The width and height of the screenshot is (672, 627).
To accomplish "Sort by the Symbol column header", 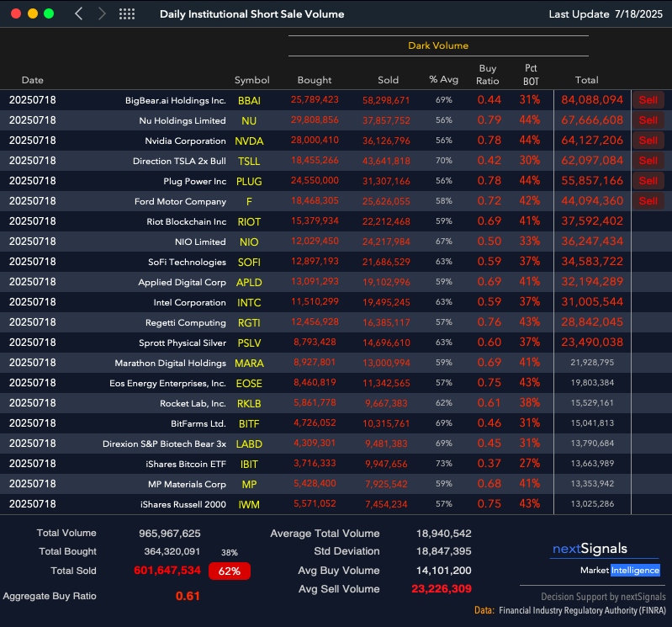I will point(252,80).
